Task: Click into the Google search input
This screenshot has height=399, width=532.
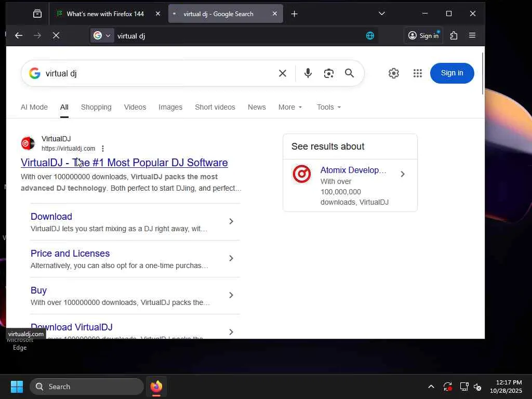Action: pyautogui.click(x=159, y=73)
